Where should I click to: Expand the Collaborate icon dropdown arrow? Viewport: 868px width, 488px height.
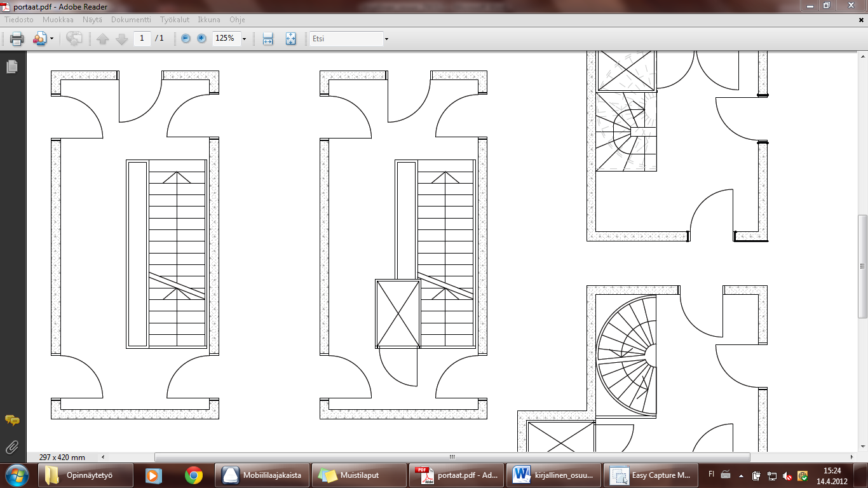(51, 39)
